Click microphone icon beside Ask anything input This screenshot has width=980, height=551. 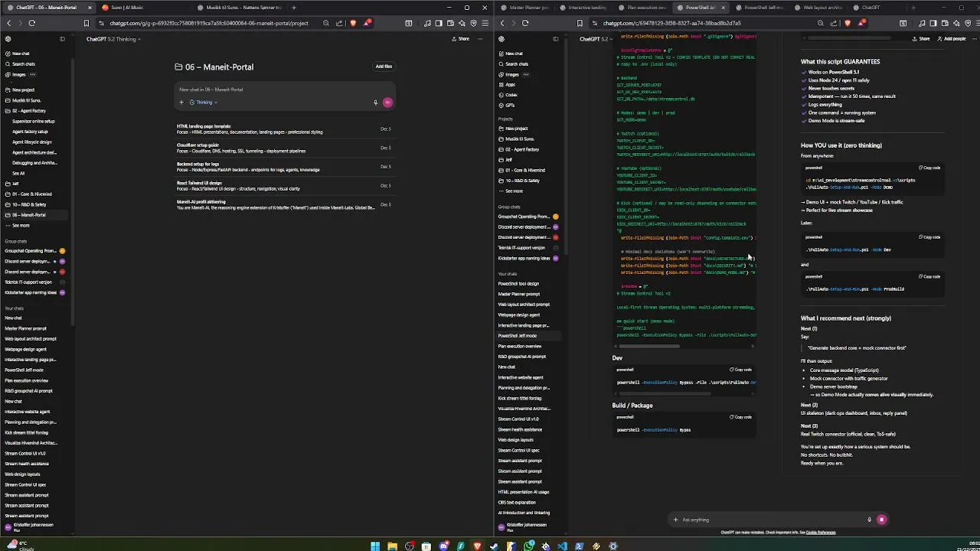(x=869, y=520)
